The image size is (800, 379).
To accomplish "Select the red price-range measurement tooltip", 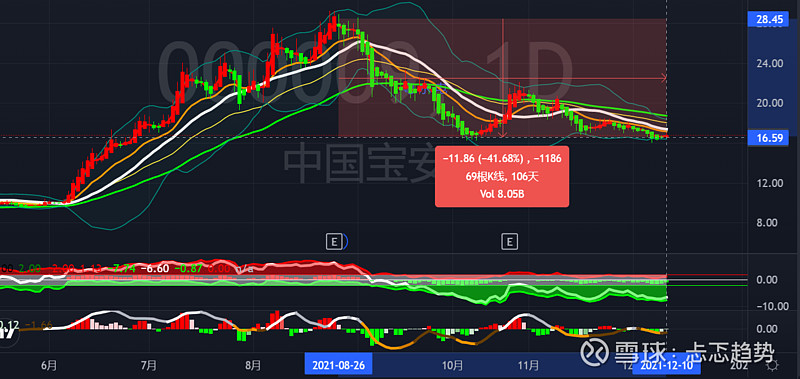I will pos(502,176).
